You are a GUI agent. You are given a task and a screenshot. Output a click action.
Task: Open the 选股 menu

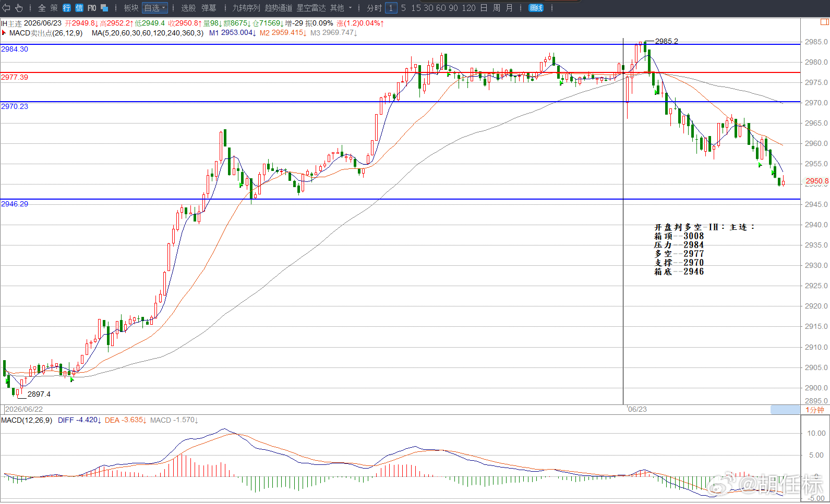click(x=188, y=8)
